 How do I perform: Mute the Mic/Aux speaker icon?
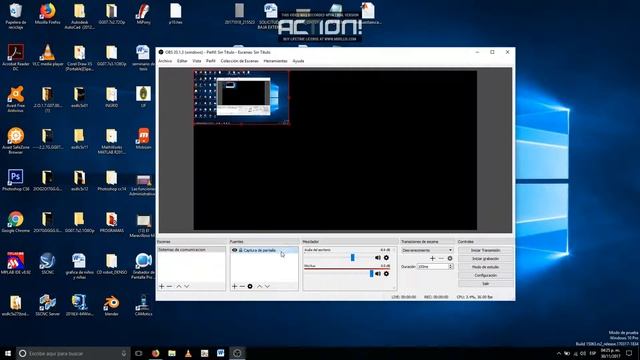378,273
